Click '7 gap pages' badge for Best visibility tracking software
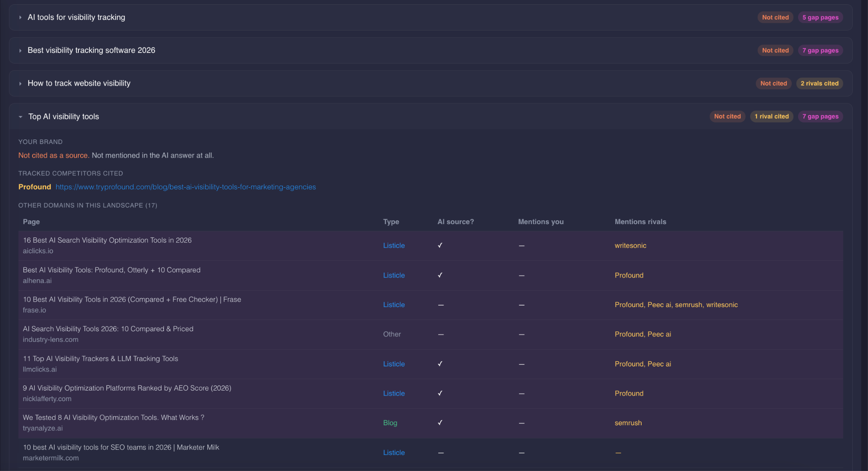The width and height of the screenshot is (868, 471). coord(820,50)
